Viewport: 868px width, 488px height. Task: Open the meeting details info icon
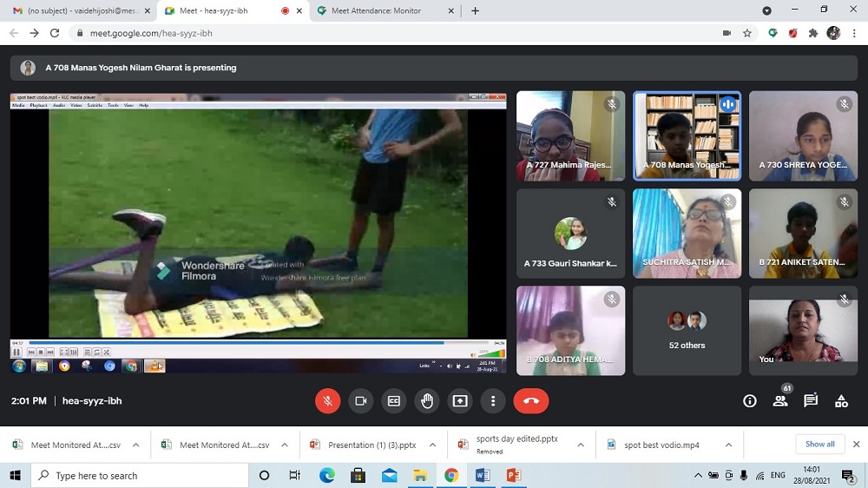coord(750,401)
